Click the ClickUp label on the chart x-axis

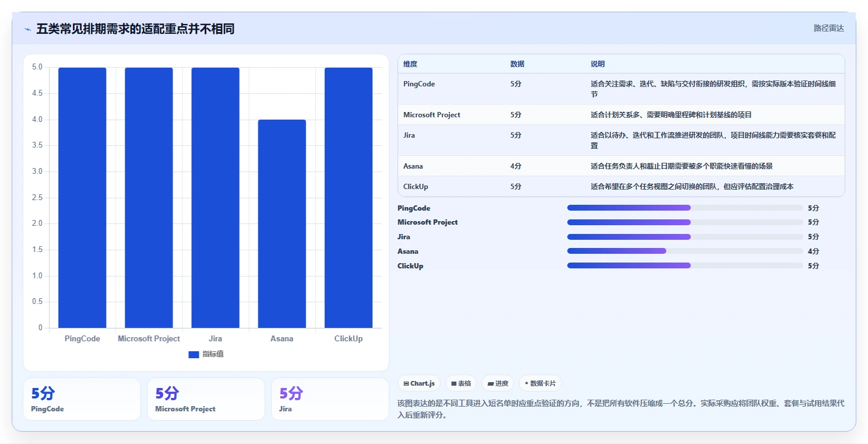(349, 339)
